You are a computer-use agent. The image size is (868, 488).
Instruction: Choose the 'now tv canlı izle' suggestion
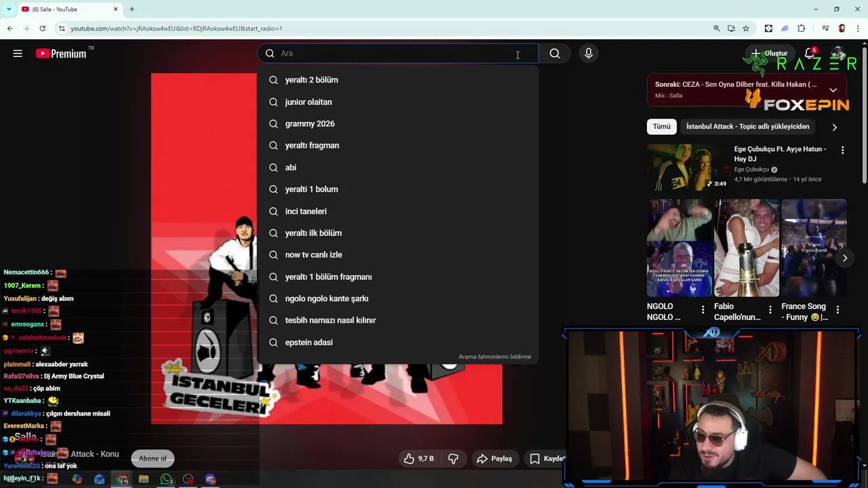[x=397, y=255]
